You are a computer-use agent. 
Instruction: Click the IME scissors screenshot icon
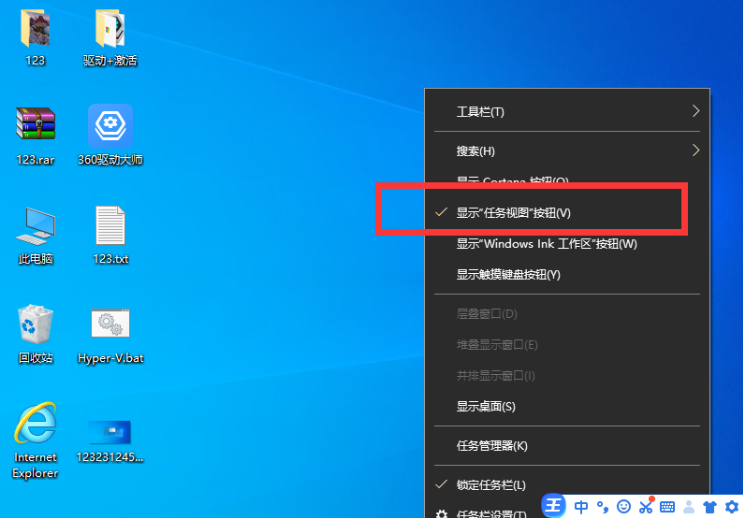point(646,506)
